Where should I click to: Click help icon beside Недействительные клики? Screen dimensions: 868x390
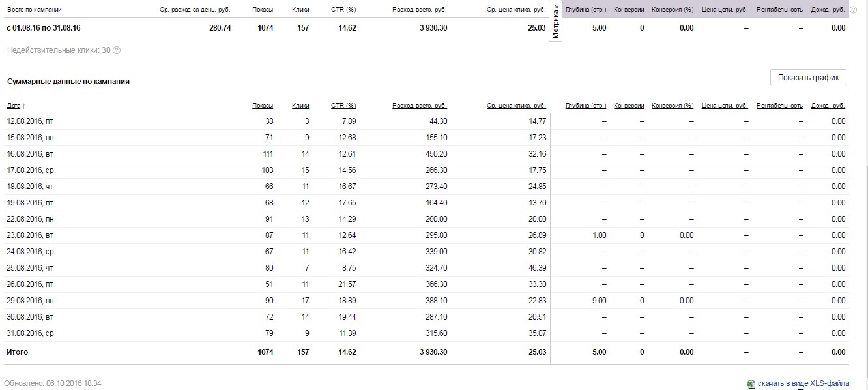(117, 50)
